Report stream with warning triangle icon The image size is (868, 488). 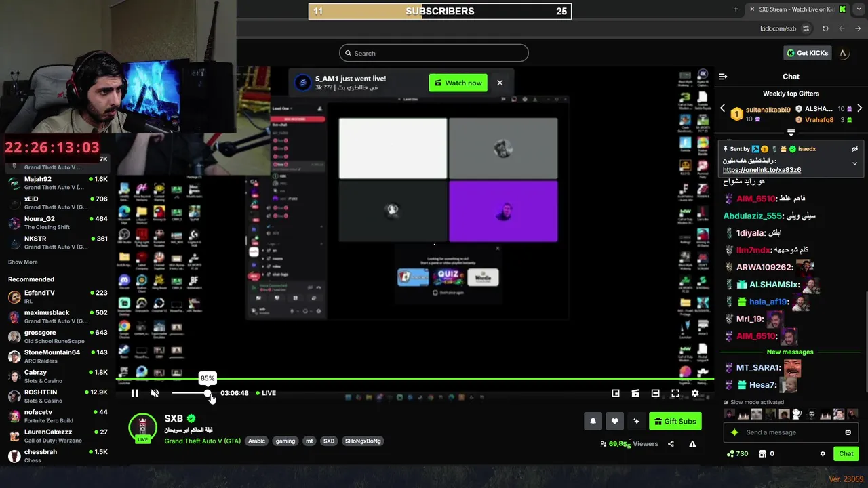pos(692,444)
